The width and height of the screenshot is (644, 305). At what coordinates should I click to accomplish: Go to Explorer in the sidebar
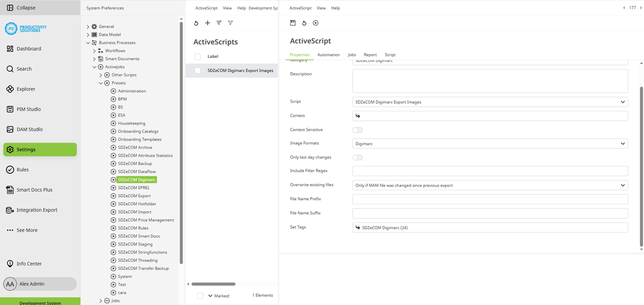tap(10, 89)
